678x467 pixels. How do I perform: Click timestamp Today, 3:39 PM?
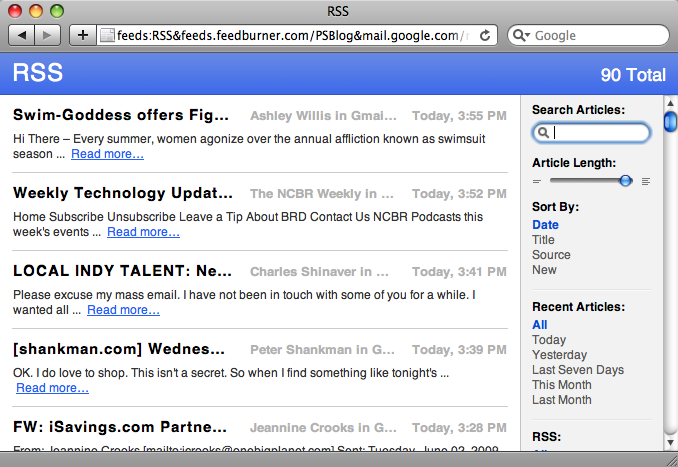459,349
